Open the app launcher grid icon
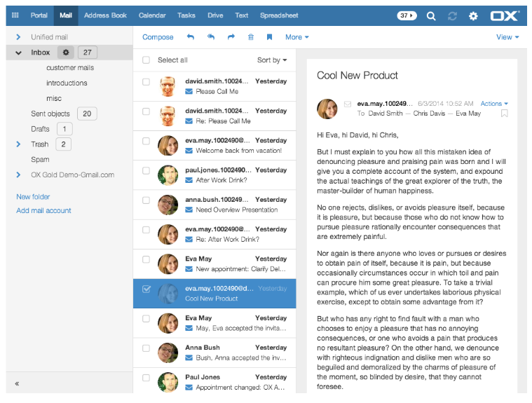The height and width of the screenshot is (403, 532). [x=15, y=15]
